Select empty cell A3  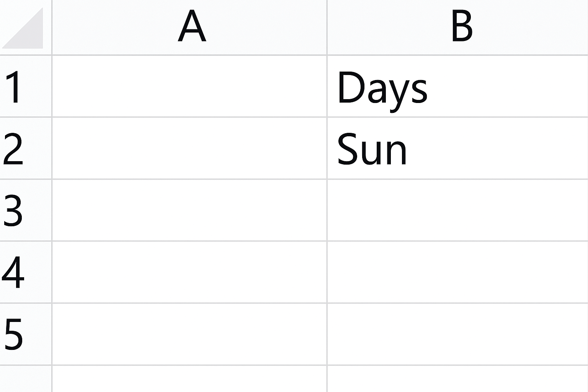189,210
